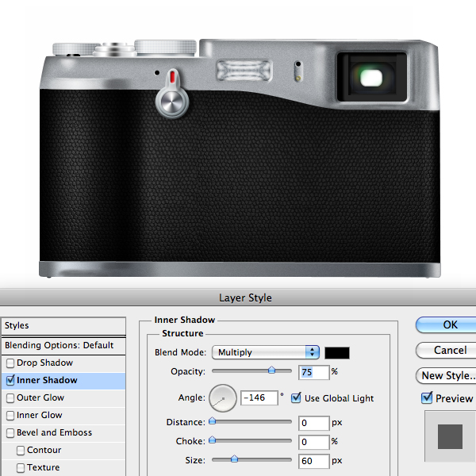Click the Angle field showing -146
The width and height of the screenshot is (476, 476).
coord(259,397)
